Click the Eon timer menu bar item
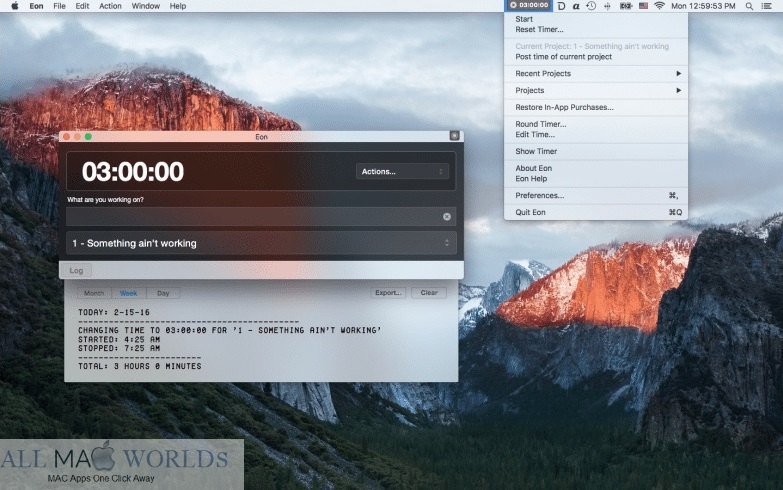 click(529, 5)
